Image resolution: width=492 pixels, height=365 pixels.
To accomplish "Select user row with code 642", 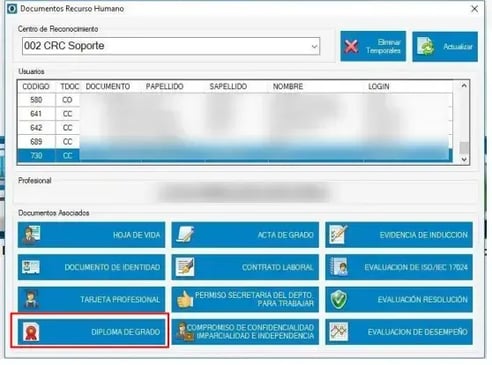I will tap(235, 128).
